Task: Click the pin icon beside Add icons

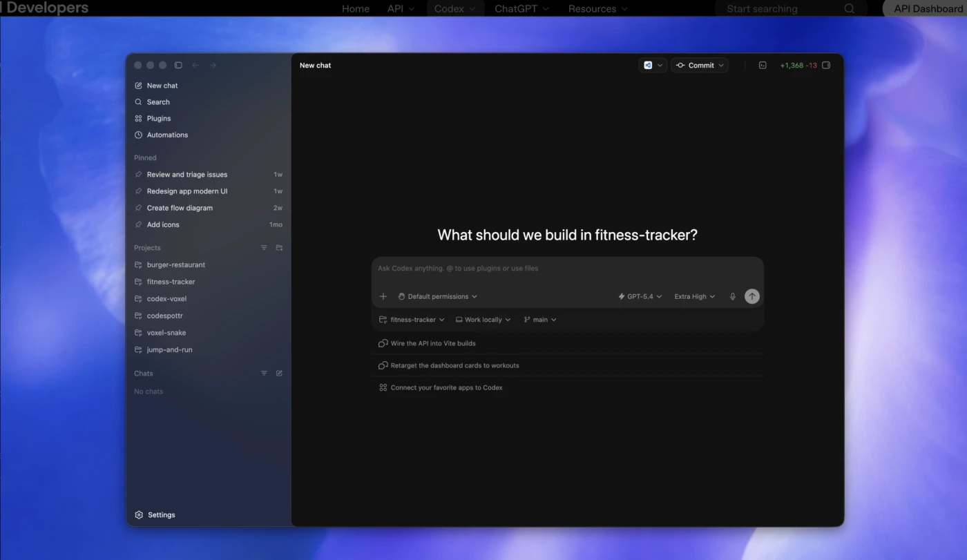Action: tap(138, 224)
